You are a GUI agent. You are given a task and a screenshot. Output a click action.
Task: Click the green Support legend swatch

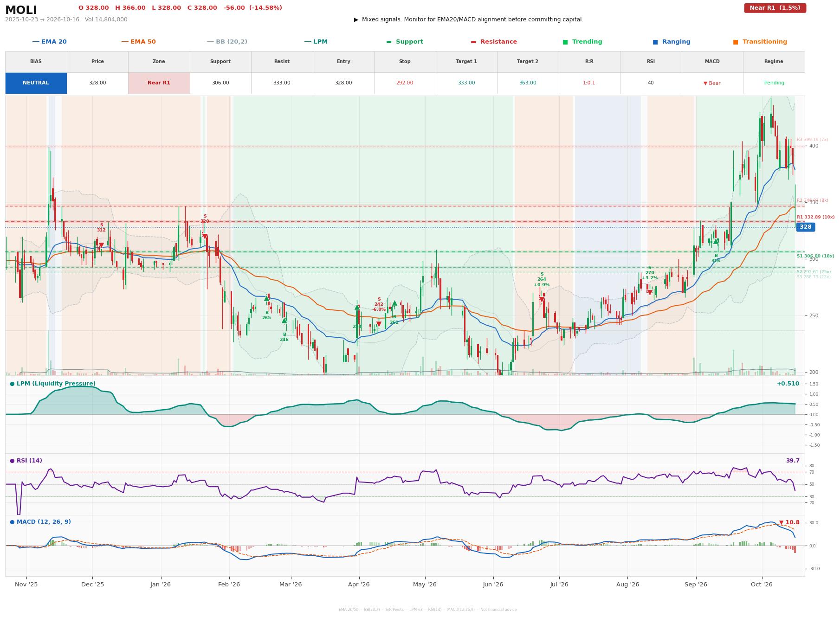tap(389, 42)
